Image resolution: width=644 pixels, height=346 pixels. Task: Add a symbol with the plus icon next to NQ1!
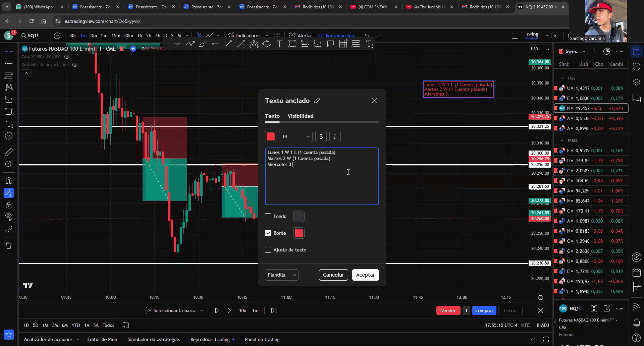click(57, 36)
